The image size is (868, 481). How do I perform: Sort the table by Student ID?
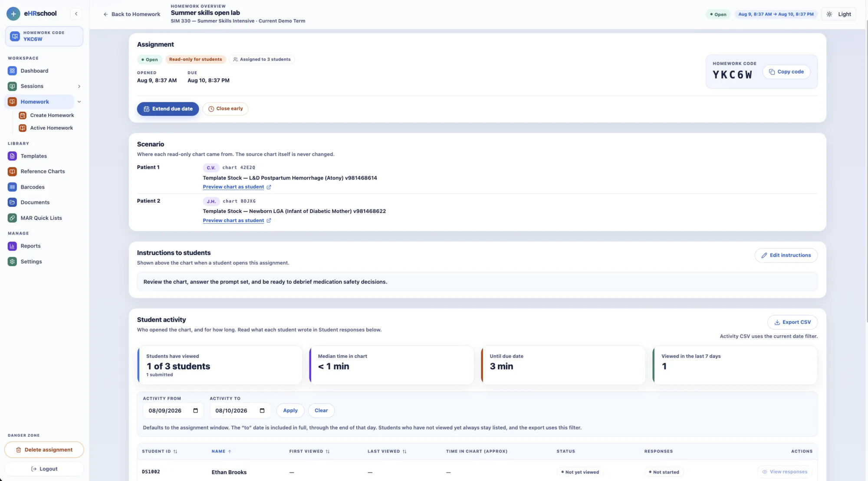pyautogui.click(x=159, y=452)
